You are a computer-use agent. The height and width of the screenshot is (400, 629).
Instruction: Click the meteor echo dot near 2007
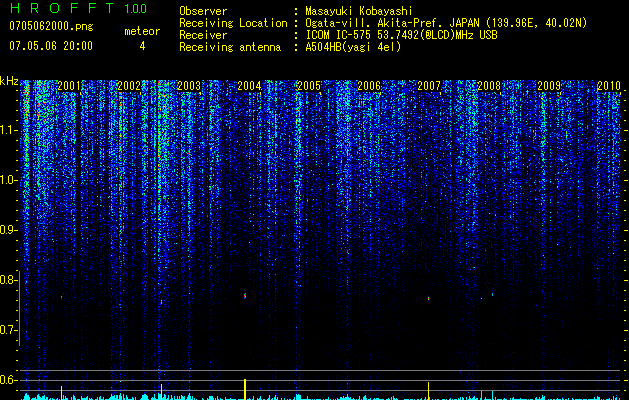pyautogui.click(x=428, y=298)
